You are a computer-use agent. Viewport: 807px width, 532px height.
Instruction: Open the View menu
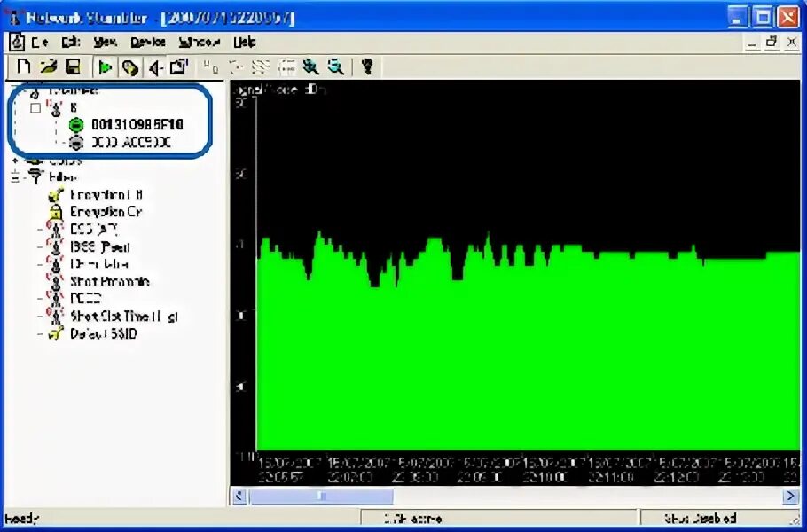[x=105, y=43]
